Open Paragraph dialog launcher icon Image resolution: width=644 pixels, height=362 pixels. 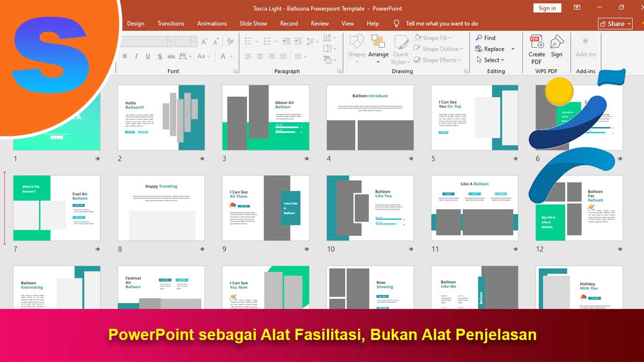click(x=339, y=71)
